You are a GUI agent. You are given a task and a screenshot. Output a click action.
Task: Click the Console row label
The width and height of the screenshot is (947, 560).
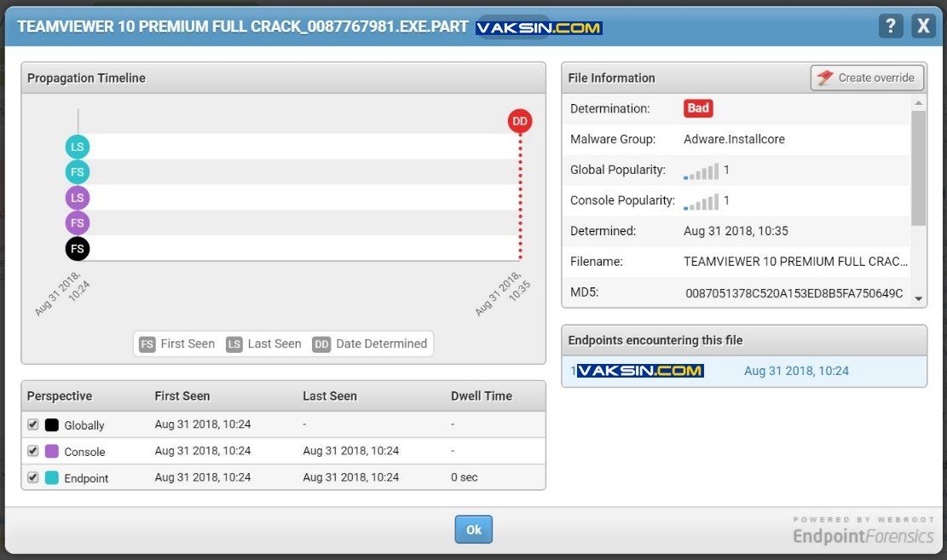click(84, 452)
